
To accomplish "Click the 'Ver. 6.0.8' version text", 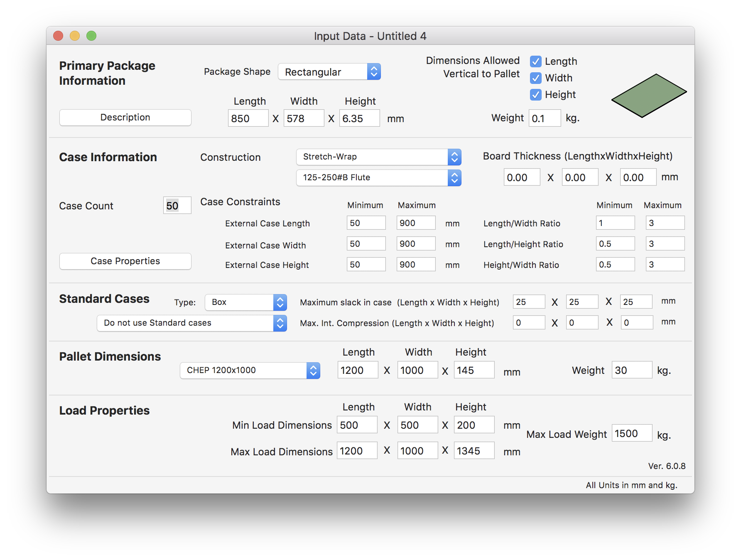I will 667,466.
